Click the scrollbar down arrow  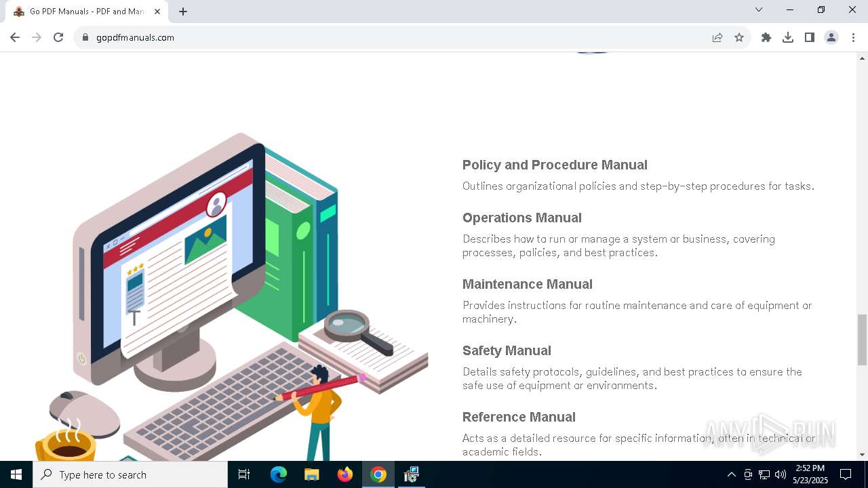862,455
